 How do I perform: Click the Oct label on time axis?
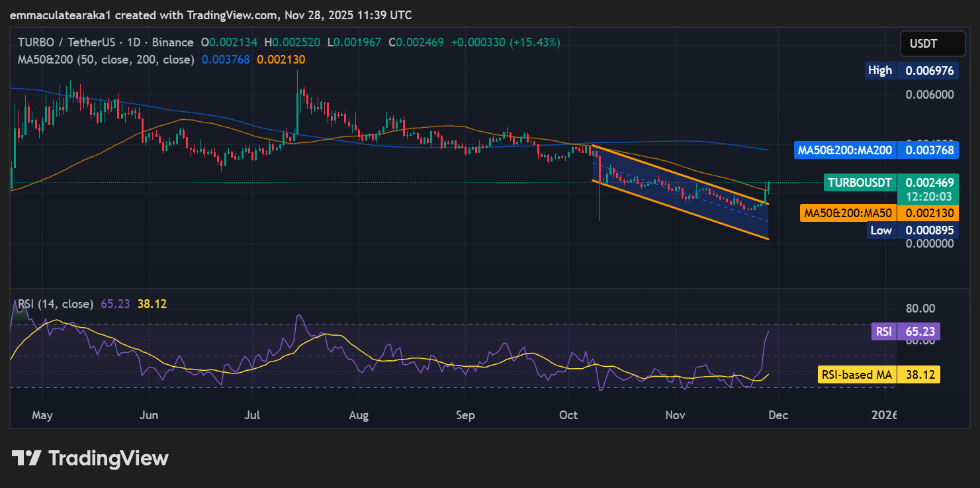click(x=568, y=415)
